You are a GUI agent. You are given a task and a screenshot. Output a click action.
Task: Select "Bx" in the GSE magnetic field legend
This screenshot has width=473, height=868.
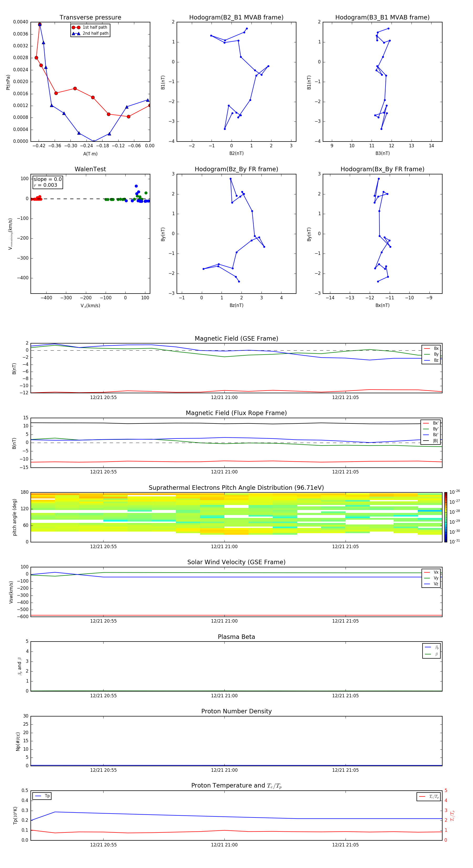pyautogui.click(x=431, y=349)
